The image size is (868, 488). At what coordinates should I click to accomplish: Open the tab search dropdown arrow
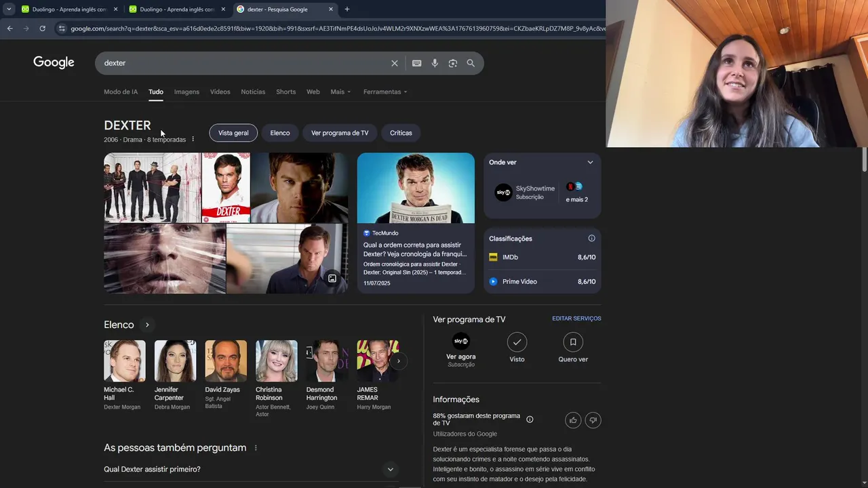point(9,9)
